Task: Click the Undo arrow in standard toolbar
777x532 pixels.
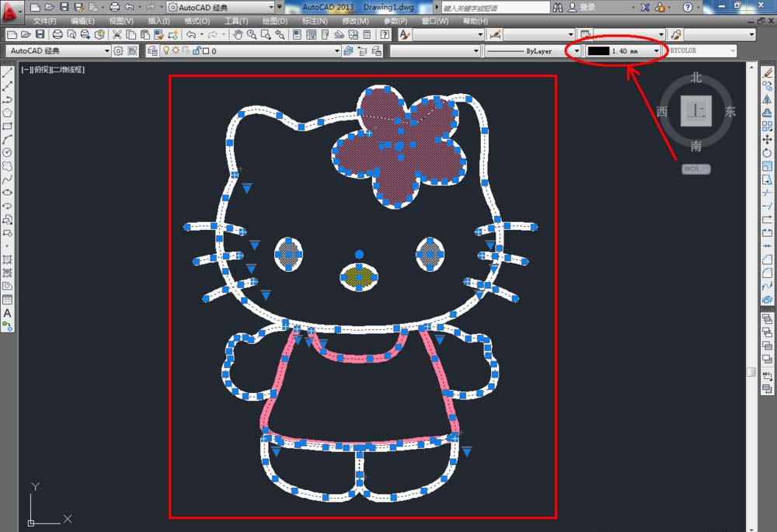Action: click(191, 35)
